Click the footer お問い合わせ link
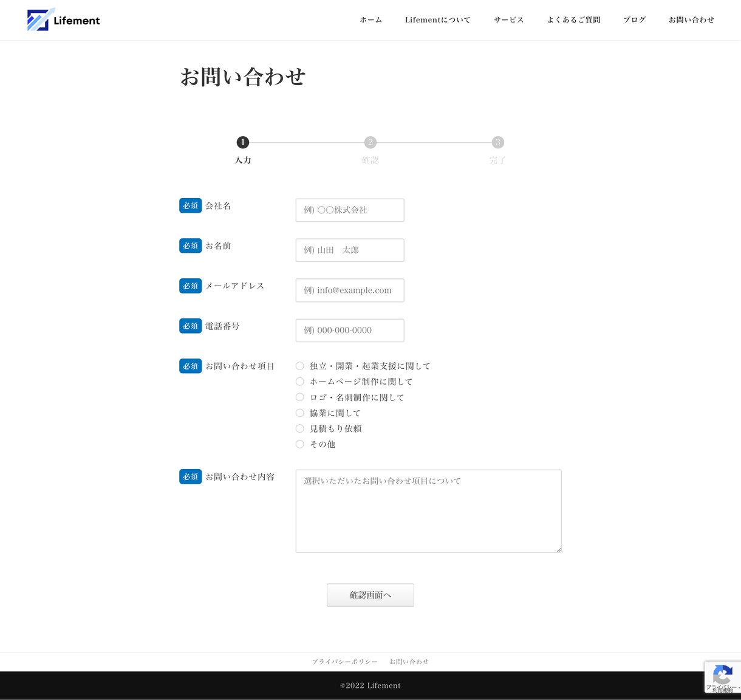741x700 pixels. tap(409, 662)
